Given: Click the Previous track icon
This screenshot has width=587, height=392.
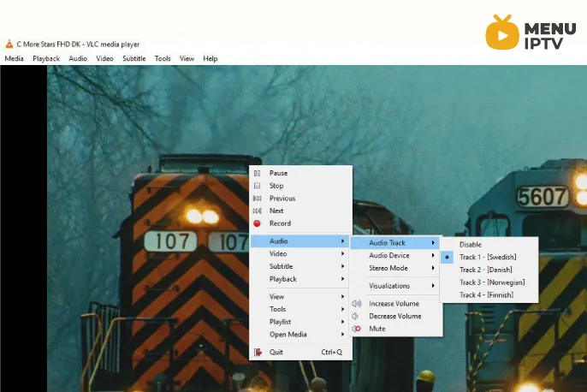Looking at the screenshot, I should coord(257,199).
